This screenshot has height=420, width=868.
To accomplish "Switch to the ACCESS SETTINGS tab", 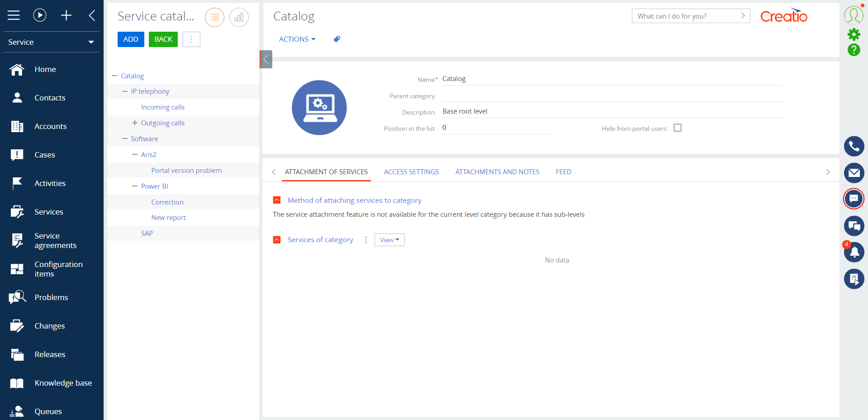I will click(x=411, y=172).
